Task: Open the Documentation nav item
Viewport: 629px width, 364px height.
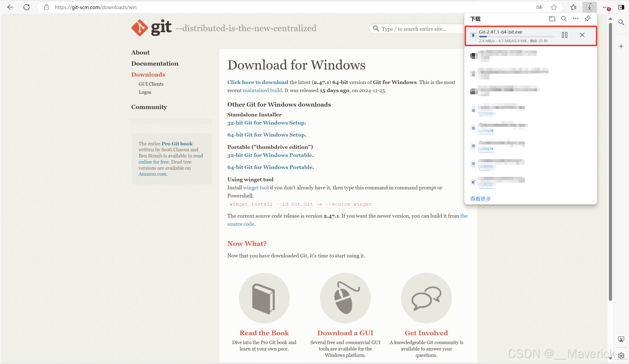Action: 155,63
